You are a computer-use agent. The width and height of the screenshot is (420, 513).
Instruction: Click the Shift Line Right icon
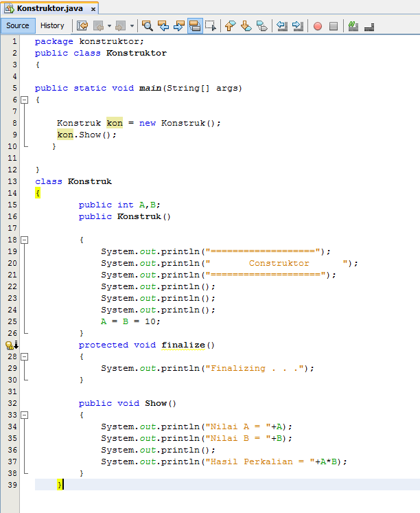coord(298,25)
